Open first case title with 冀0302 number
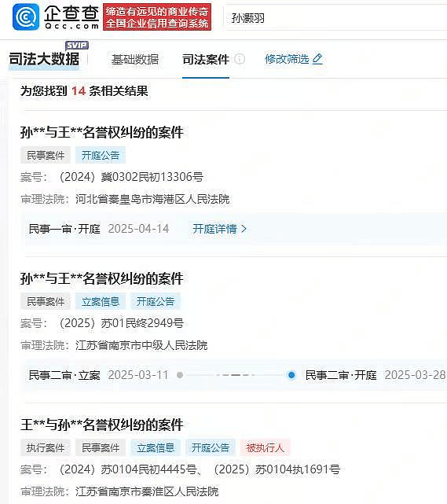The image size is (447, 504). click(x=102, y=132)
